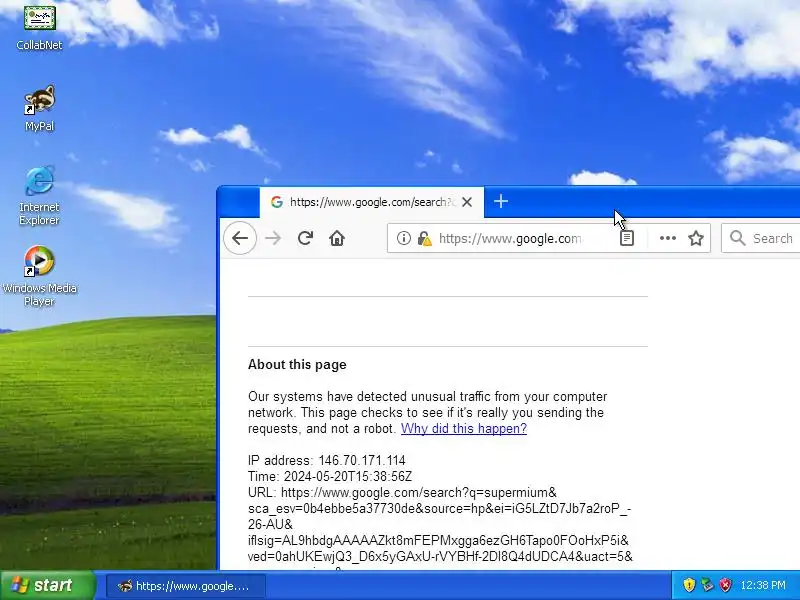
Task: Open the CollabNet desktop icon
Action: [39, 26]
